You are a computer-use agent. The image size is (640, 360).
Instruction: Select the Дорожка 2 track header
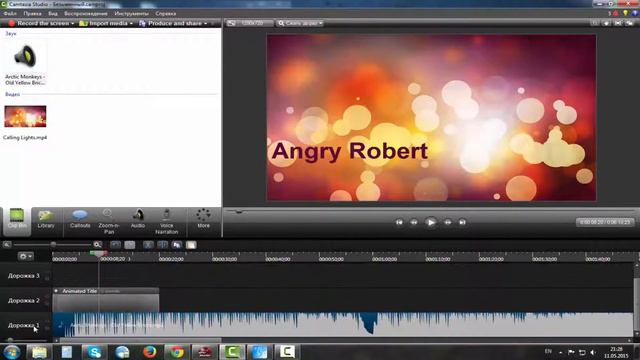coord(23,300)
